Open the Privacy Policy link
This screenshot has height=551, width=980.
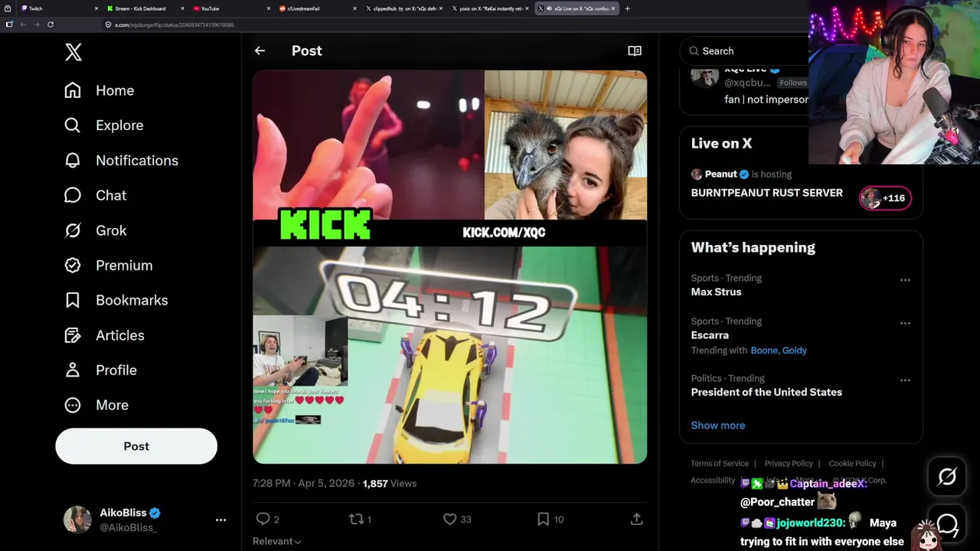789,464
